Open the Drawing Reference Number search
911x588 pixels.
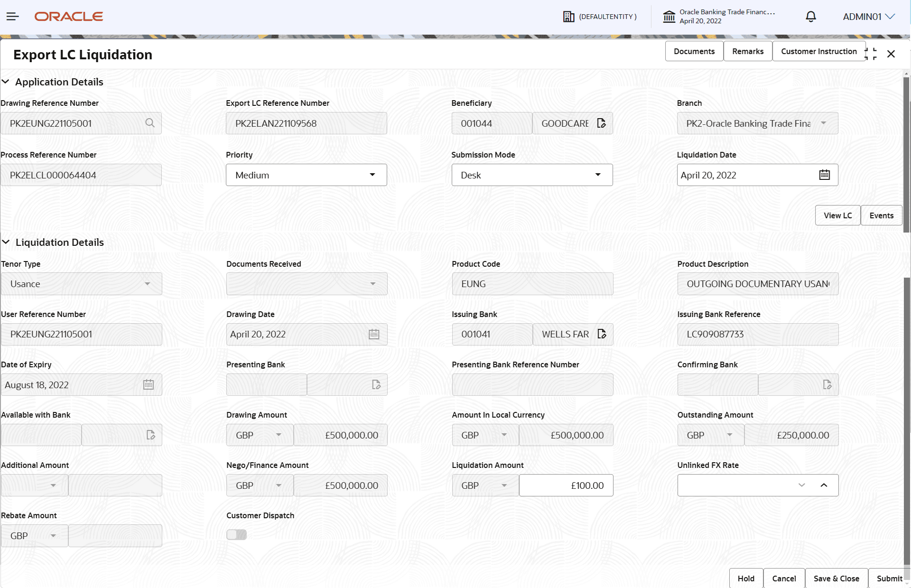150,123
